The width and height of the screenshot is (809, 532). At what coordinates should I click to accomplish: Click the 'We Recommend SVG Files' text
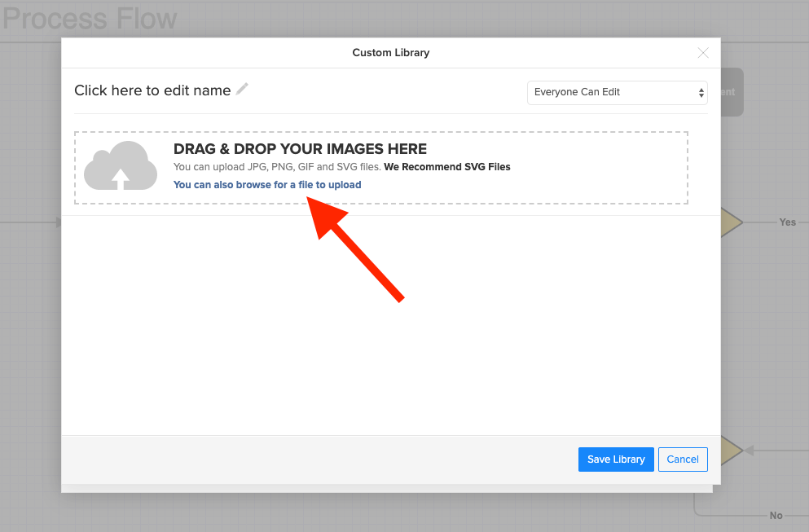(446, 167)
